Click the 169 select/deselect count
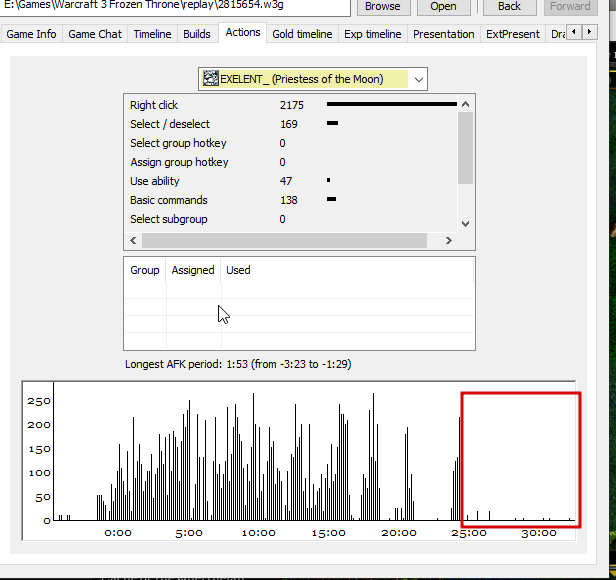Screen dimensions: 616x580 pyautogui.click(x=289, y=124)
